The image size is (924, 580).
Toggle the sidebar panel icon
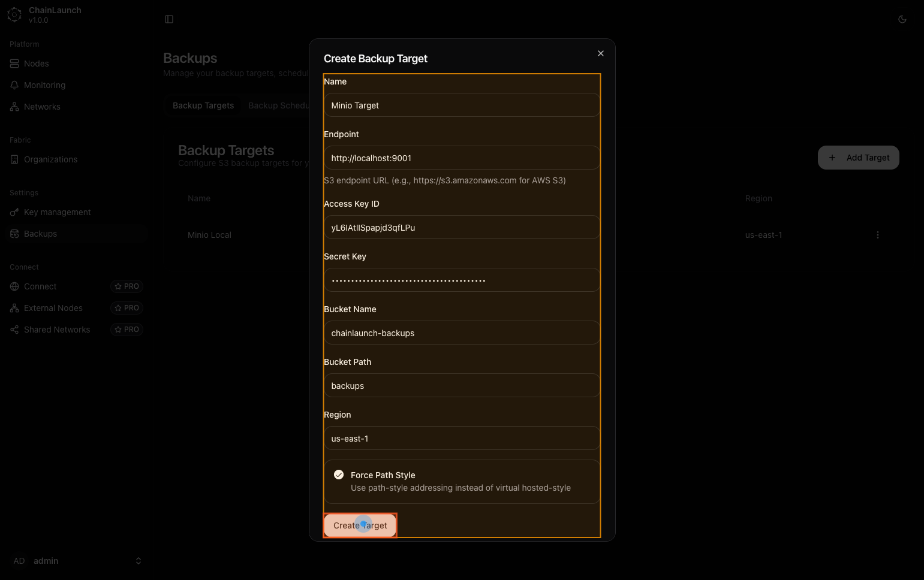(x=169, y=19)
